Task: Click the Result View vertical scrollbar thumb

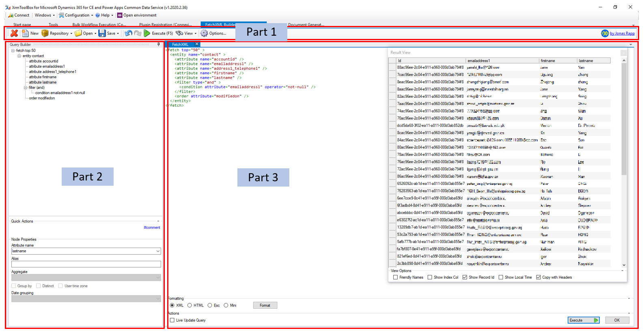Action: click(x=624, y=119)
